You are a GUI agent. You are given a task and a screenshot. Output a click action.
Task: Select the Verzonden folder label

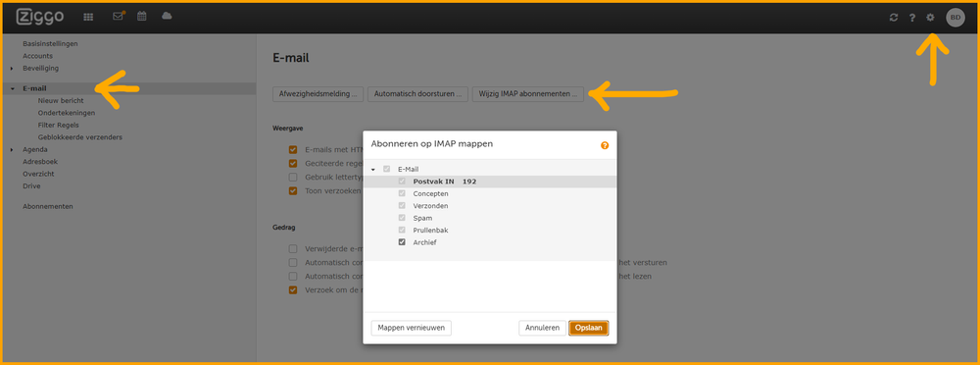click(x=430, y=206)
